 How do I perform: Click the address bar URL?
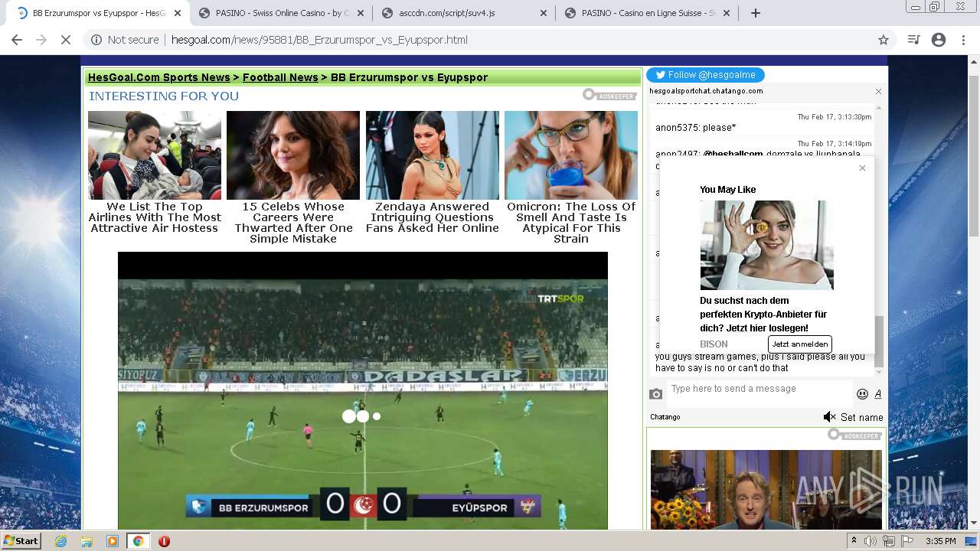pos(319,40)
